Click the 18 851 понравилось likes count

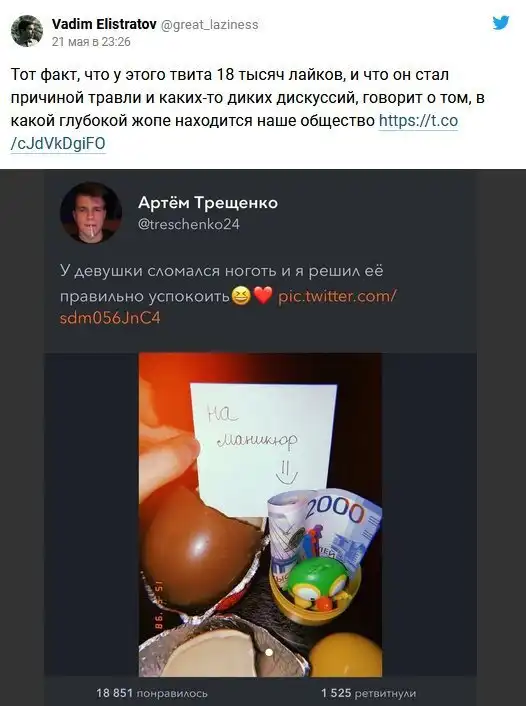click(x=152, y=693)
